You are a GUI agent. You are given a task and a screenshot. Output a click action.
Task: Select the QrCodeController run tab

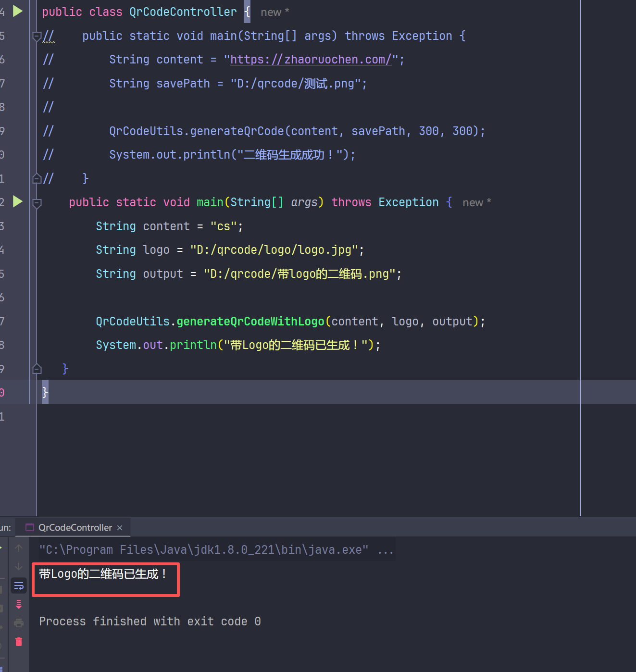pos(75,528)
